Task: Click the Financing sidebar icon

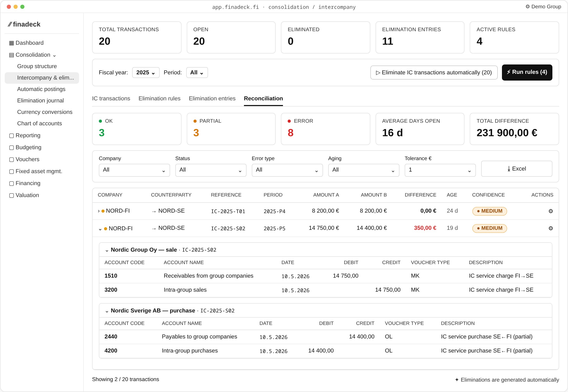Action: point(11,183)
